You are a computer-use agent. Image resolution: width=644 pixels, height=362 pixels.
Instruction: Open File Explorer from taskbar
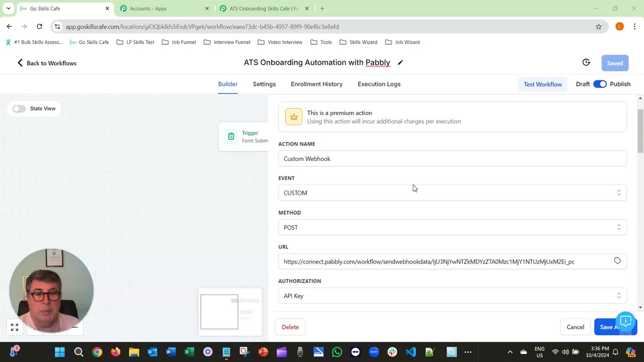click(134, 352)
